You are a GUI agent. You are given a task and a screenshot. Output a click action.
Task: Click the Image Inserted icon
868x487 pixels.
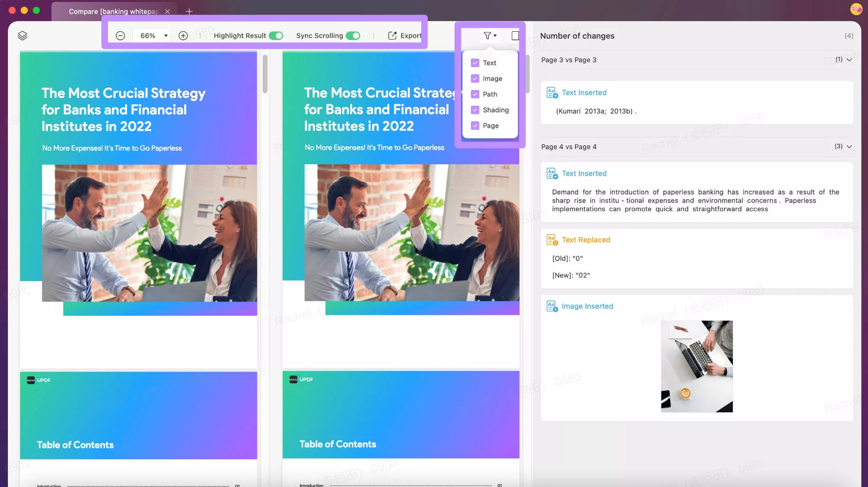(x=552, y=306)
